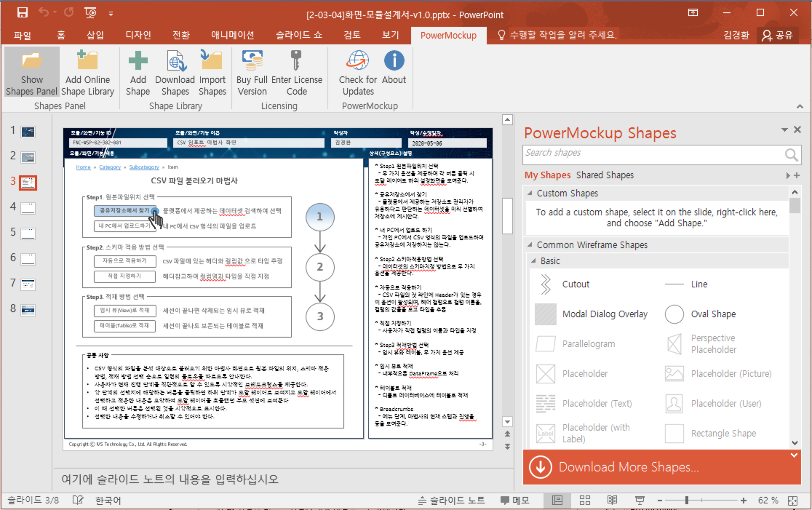
Task: Select slide 5 thumbnail
Action: coord(28,233)
